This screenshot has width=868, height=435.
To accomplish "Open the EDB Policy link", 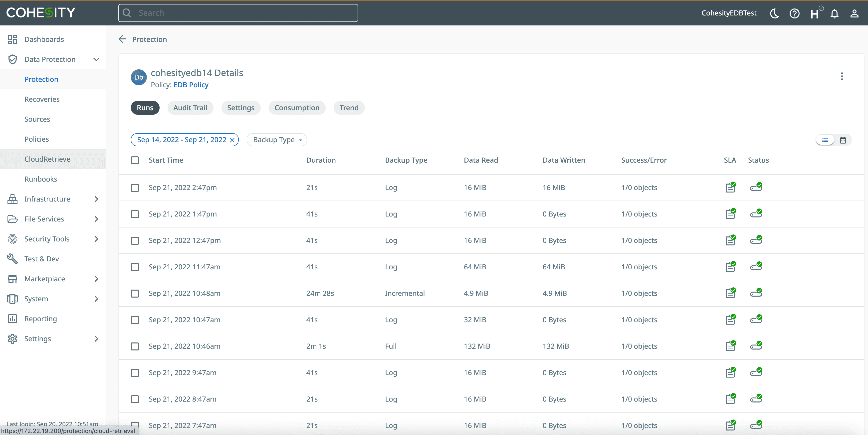I will coord(191,85).
